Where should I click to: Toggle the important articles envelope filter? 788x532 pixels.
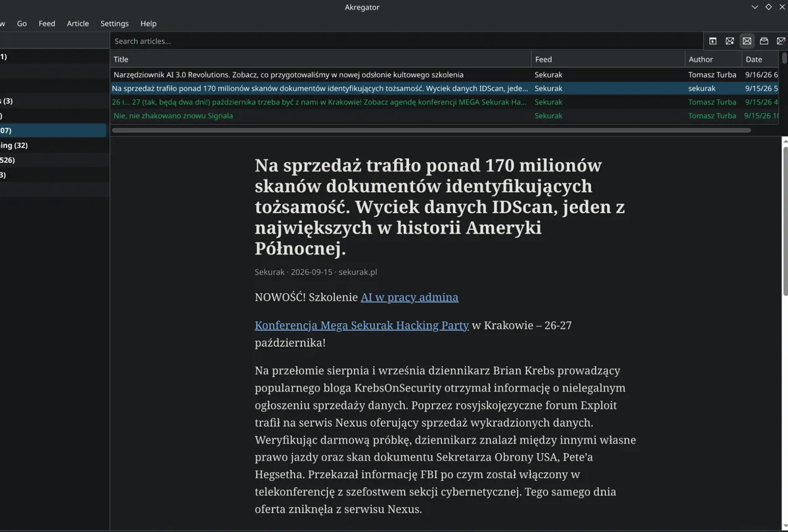[781, 41]
